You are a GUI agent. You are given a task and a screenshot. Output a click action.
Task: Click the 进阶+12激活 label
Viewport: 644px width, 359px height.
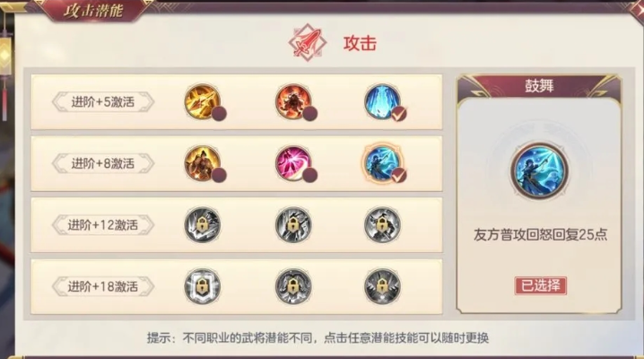coord(103,225)
